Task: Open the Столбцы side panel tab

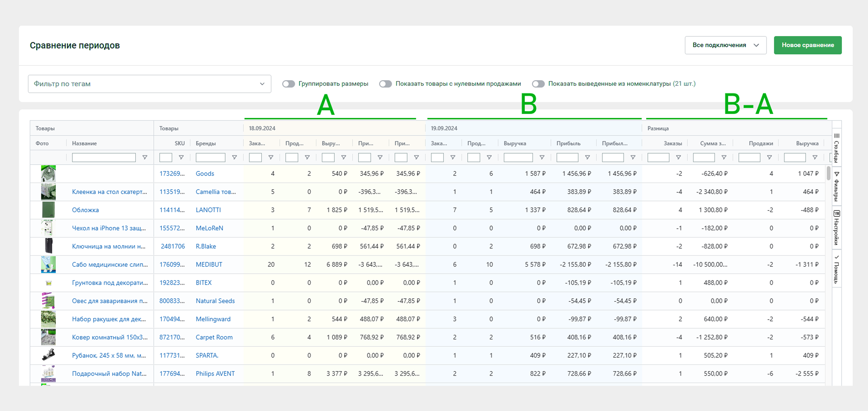Action: [837, 148]
